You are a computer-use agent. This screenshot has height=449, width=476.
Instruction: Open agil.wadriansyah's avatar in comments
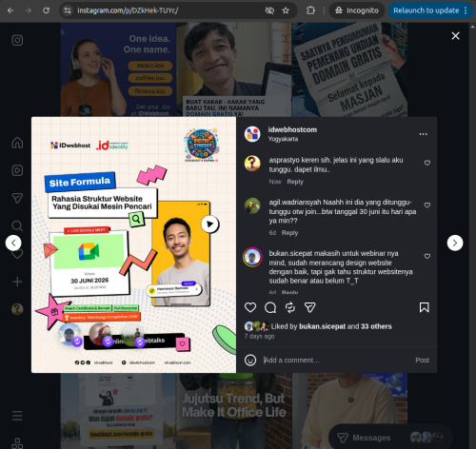coord(252,205)
